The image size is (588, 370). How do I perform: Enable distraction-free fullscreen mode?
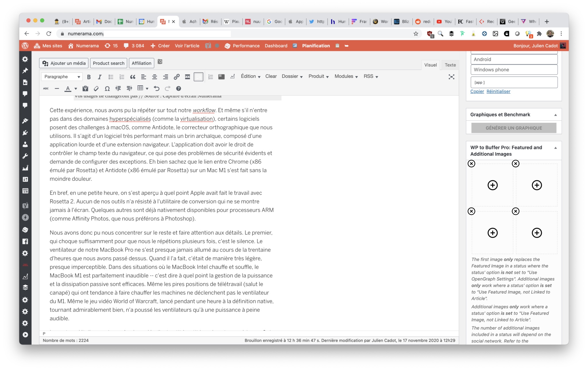tap(451, 77)
